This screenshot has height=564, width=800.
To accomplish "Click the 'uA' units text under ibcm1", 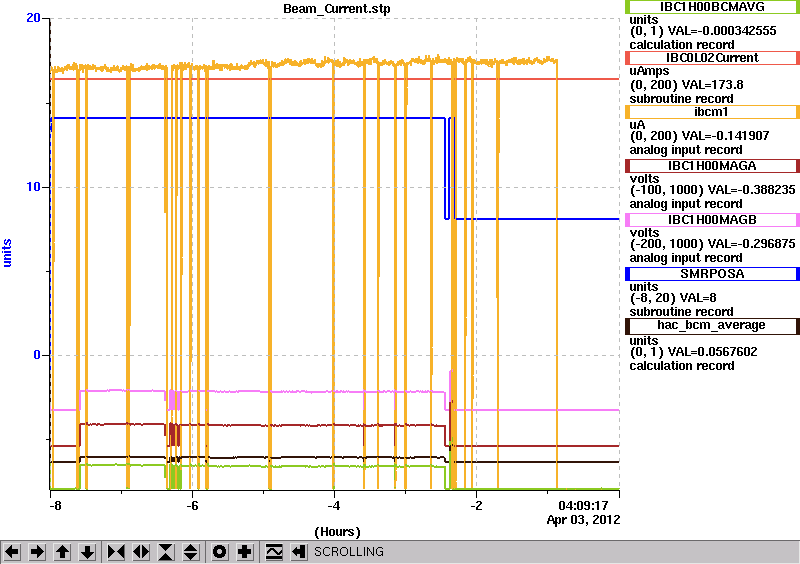I will pos(637,125).
